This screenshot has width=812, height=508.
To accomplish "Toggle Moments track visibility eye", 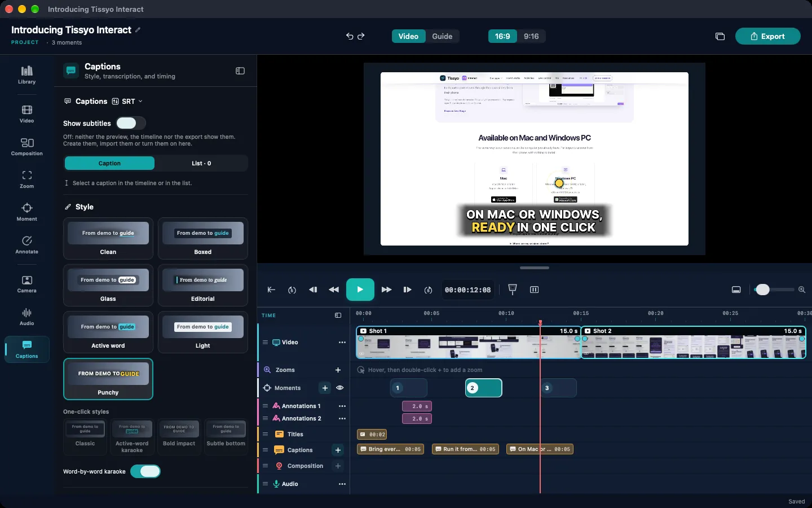I will 339,388.
